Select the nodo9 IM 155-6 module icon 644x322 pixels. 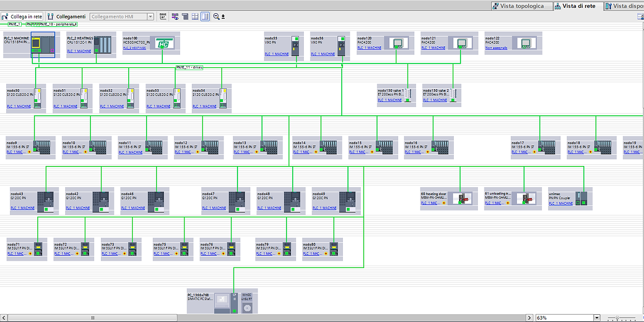[x=42, y=147]
